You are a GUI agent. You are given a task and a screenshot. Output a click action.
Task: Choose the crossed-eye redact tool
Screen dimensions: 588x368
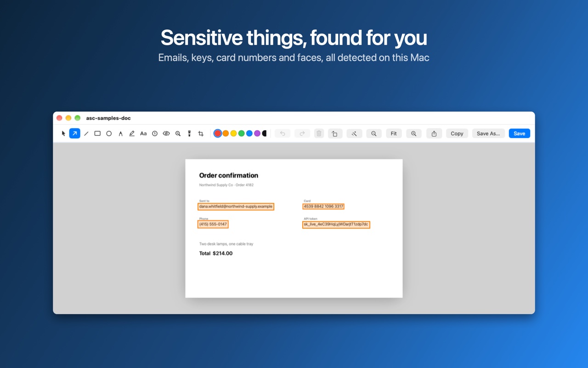pyautogui.click(x=166, y=133)
